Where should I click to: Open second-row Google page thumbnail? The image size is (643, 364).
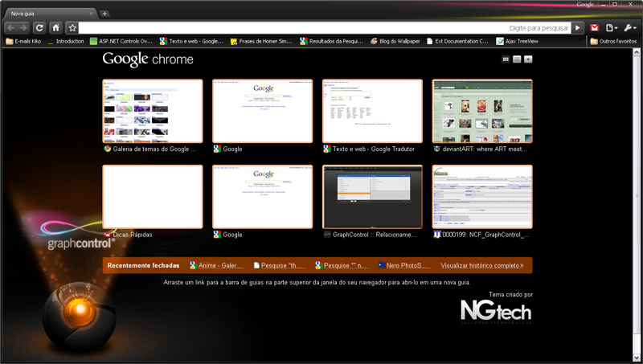pos(263,197)
